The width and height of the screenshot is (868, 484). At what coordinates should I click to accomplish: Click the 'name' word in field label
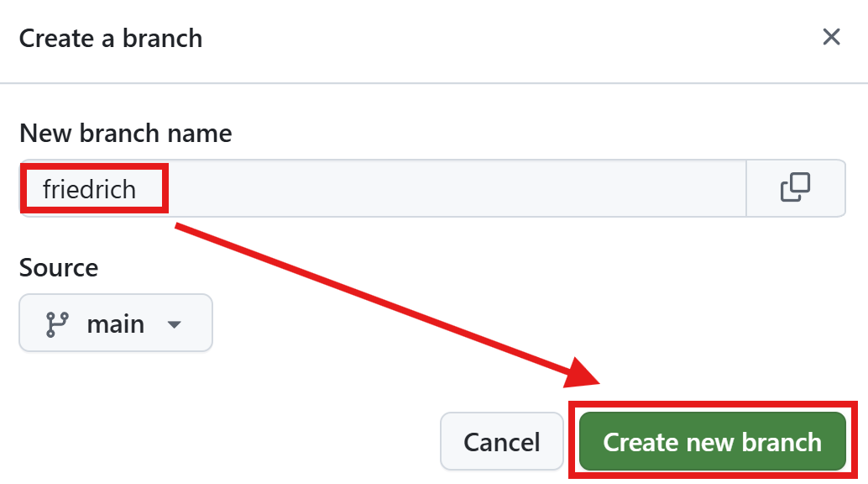coord(198,133)
